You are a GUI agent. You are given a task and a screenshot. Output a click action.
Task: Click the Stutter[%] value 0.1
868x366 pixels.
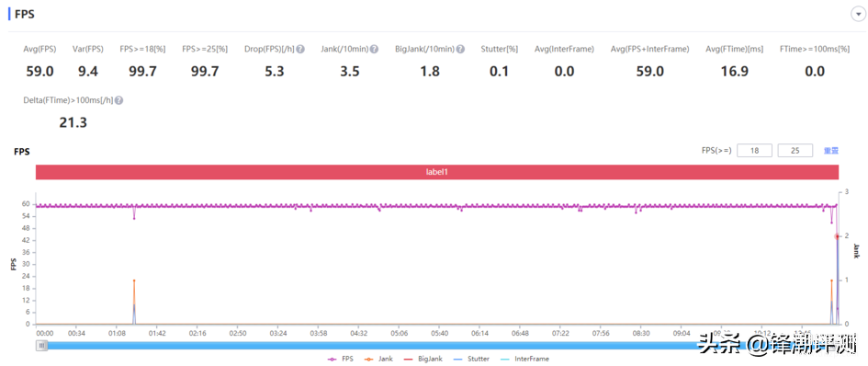coord(499,71)
